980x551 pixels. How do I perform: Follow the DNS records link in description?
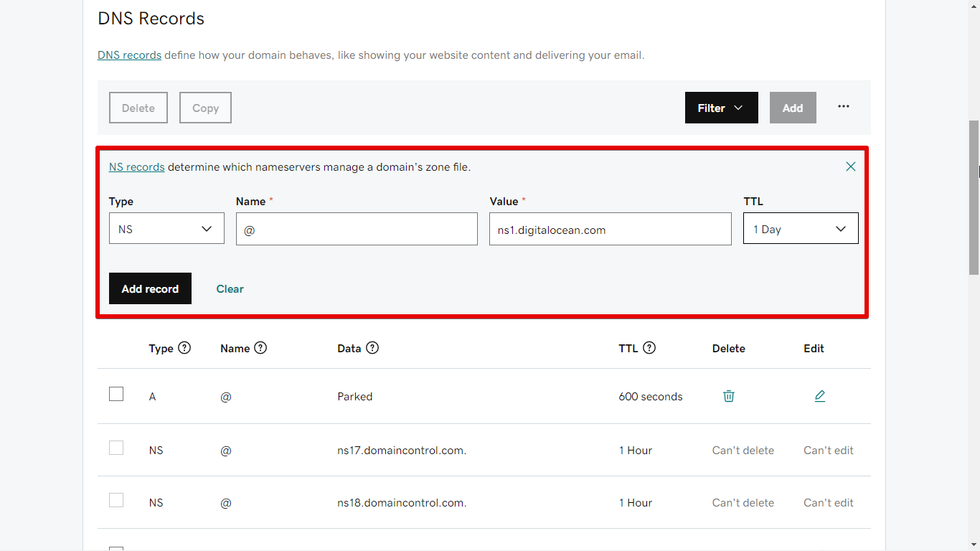(129, 55)
